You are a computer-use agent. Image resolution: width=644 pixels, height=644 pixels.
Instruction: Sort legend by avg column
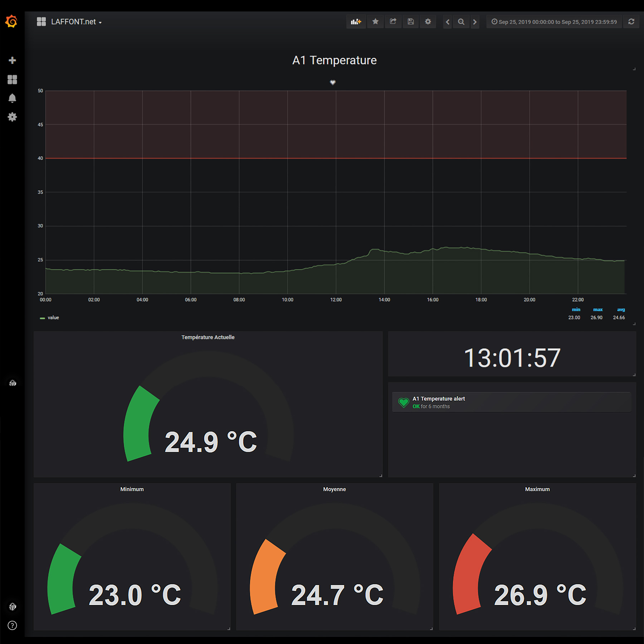621,309
